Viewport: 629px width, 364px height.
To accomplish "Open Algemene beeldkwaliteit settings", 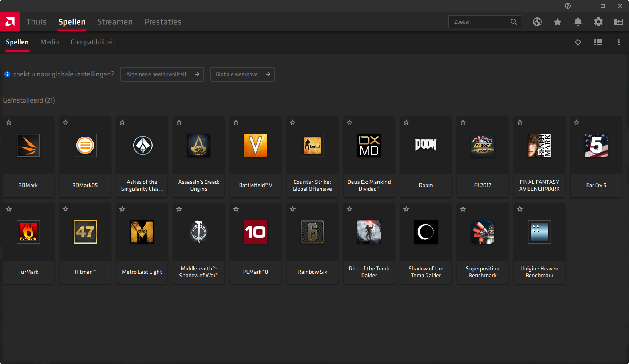I will coord(162,74).
